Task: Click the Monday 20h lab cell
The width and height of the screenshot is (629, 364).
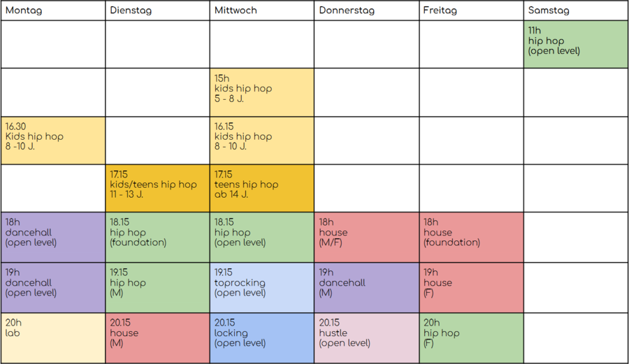Action: (x=53, y=338)
